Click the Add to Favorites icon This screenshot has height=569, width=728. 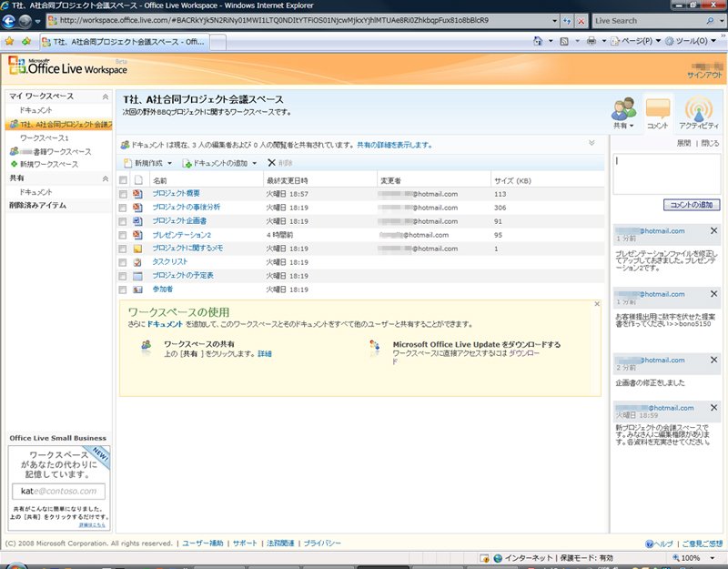(26, 41)
